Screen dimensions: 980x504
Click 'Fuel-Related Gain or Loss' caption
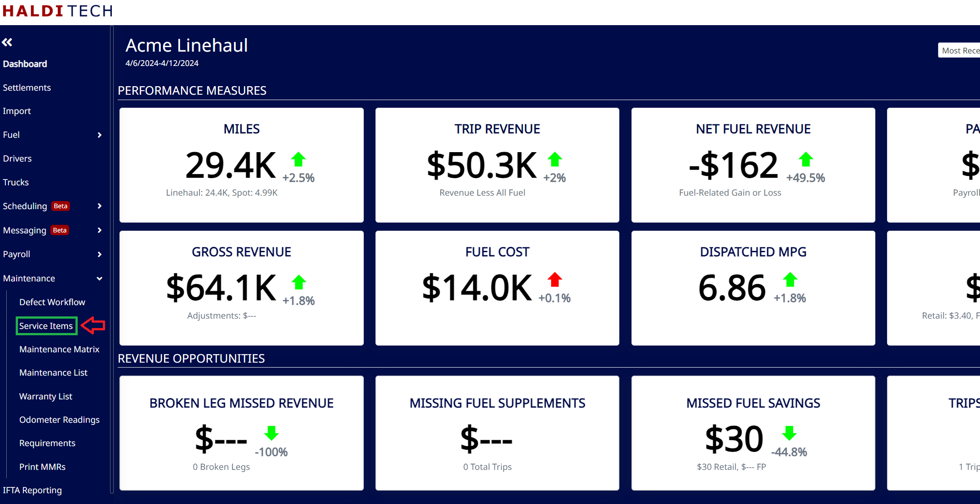[730, 193]
